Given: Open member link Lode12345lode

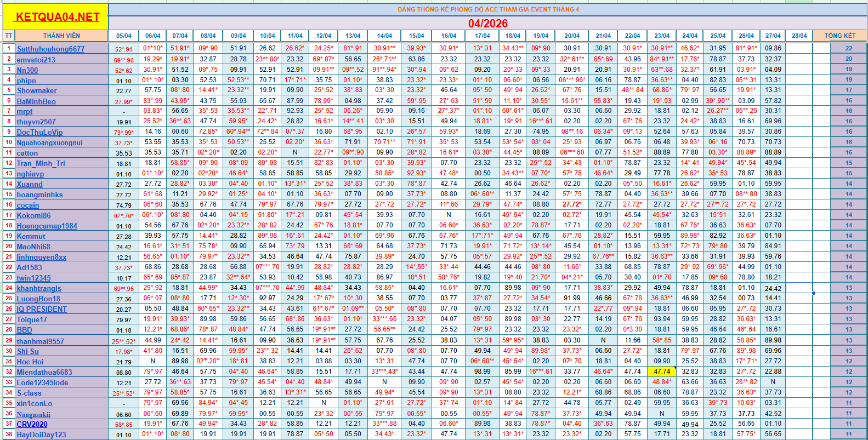Looking at the screenshot, I should click(x=42, y=382).
